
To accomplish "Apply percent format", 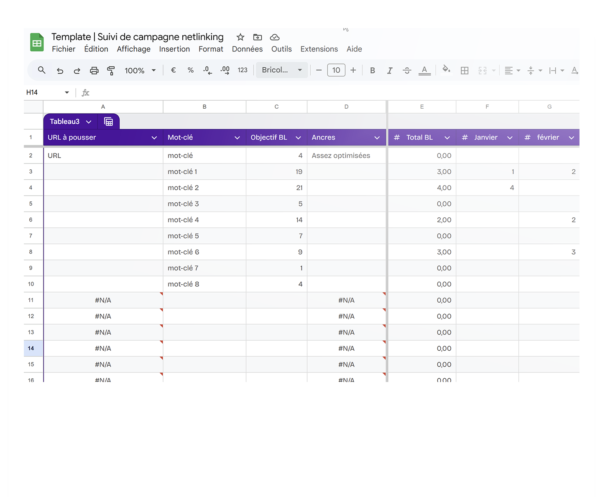I will tap(190, 71).
